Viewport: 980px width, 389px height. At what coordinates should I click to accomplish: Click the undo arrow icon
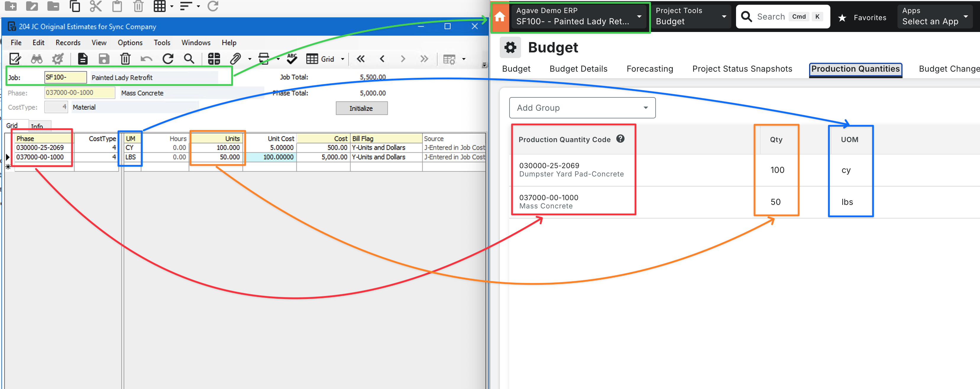146,59
